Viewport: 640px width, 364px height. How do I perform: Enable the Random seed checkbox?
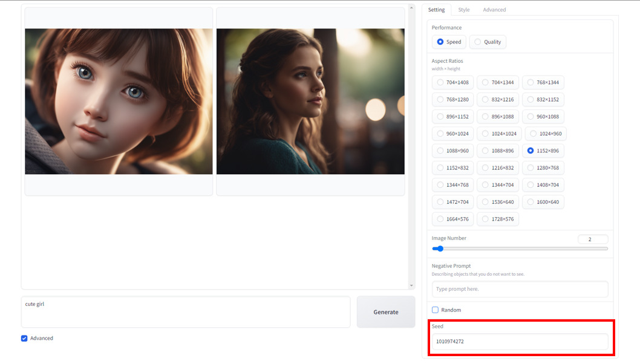(435, 310)
